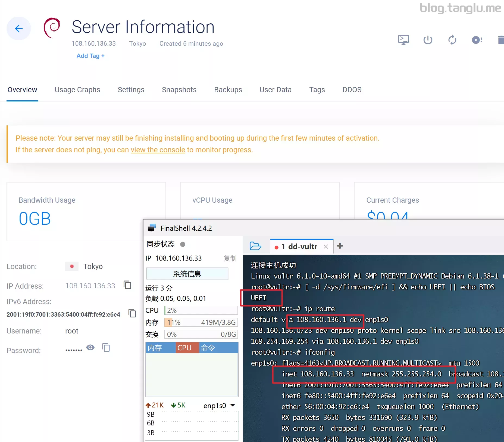This screenshot has width=504, height=442.
Task: Expand the enp1s0 network interface dropdown
Action: click(x=233, y=405)
